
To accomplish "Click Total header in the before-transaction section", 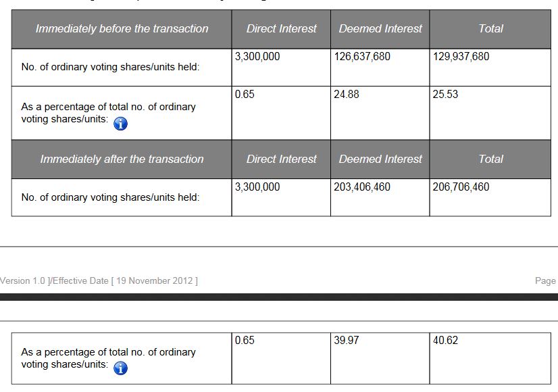I will coord(490,28).
